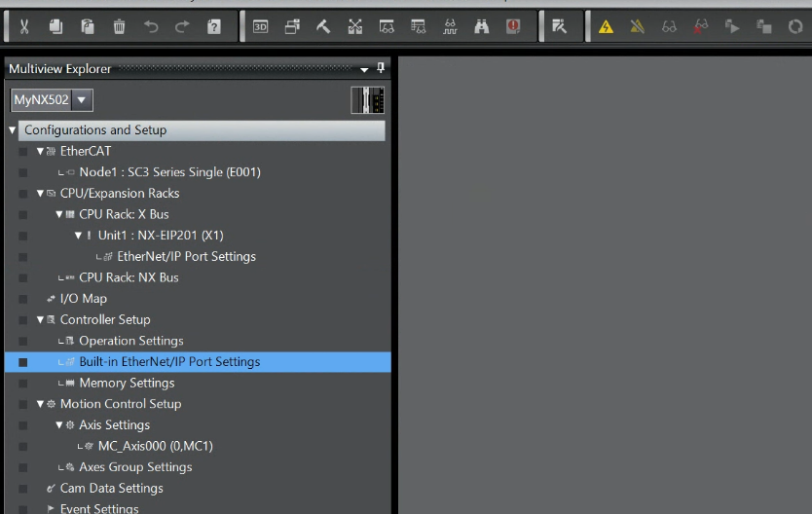The width and height of the screenshot is (812, 514).
Task: Click the yellow warning triangle icon
Action: point(606,27)
